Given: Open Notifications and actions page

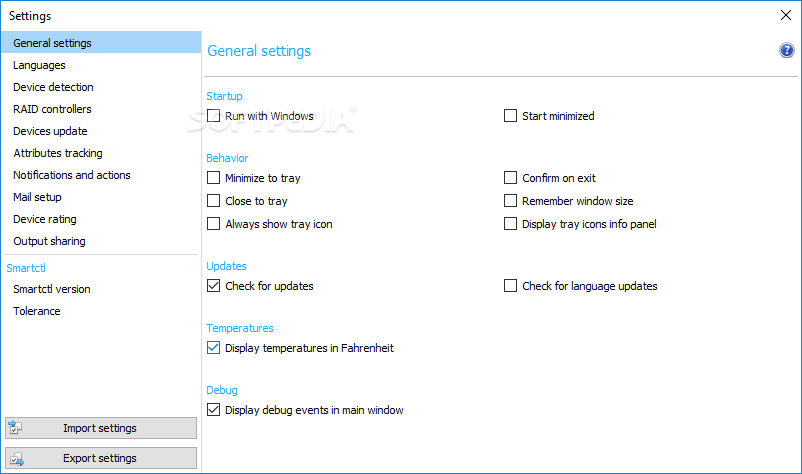Looking at the screenshot, I should pos(72,175).
